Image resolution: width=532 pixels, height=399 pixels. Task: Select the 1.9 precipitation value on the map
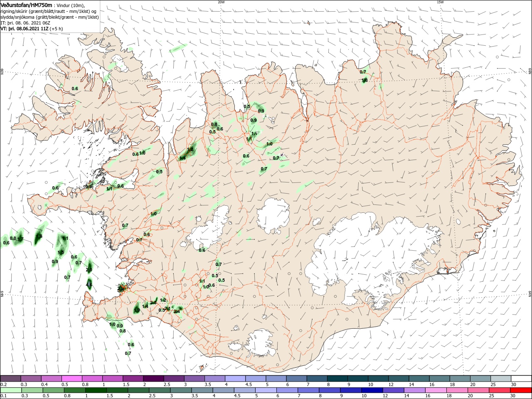137,310
